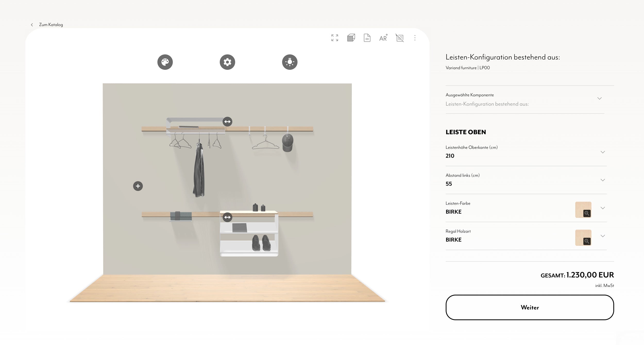
Task: Open the color palette round button
Action: click(165, 62)
